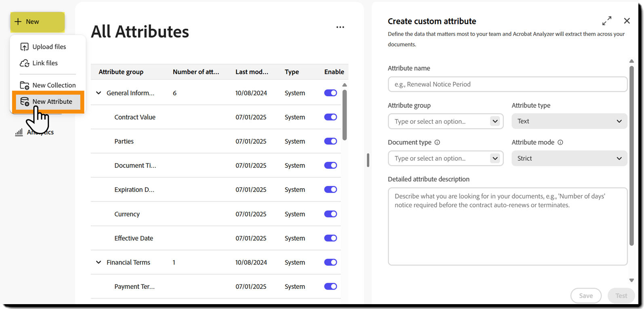Click the Detailed attribute description text area
The height and width of the screenshot is (309, 644).
pos(507,226)
